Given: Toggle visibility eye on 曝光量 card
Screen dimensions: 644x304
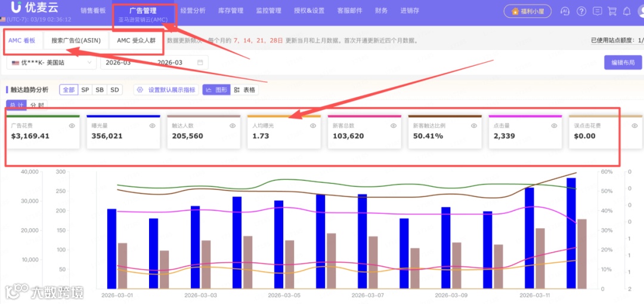Looking at the screenshot, I should tap(153, 126).
